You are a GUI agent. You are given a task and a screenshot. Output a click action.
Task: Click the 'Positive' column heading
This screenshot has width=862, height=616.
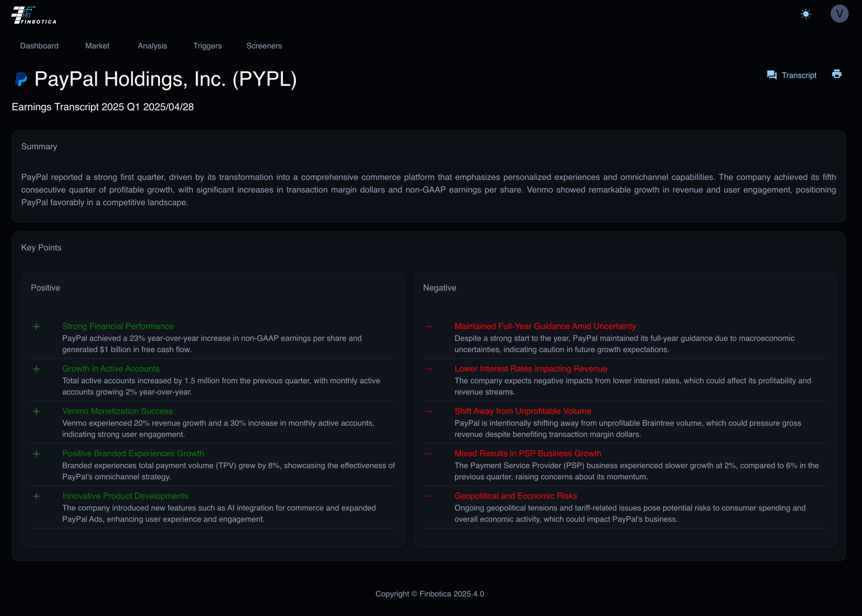tap(46, 288)
